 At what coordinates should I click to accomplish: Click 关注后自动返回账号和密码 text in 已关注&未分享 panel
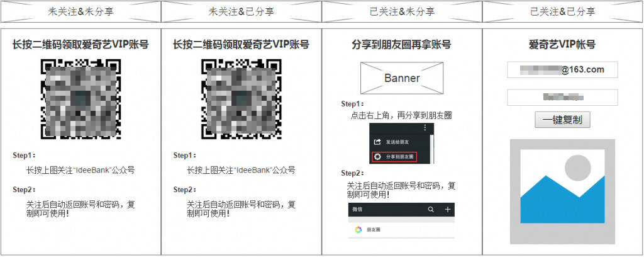[x=401, y=190]
